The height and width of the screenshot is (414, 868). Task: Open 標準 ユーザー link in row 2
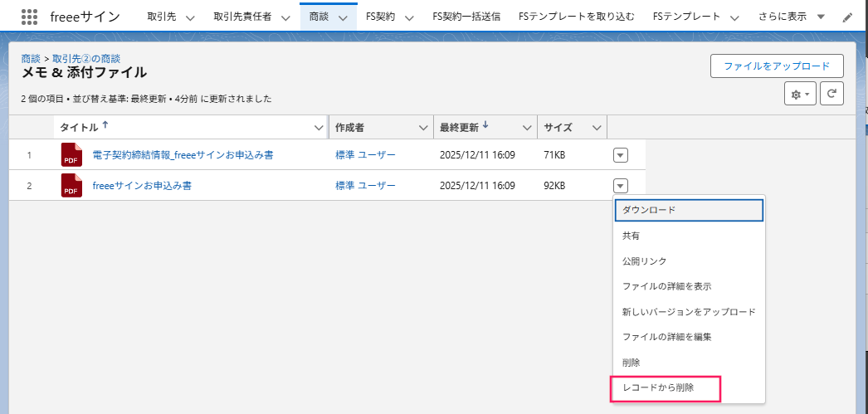(365, 186)
